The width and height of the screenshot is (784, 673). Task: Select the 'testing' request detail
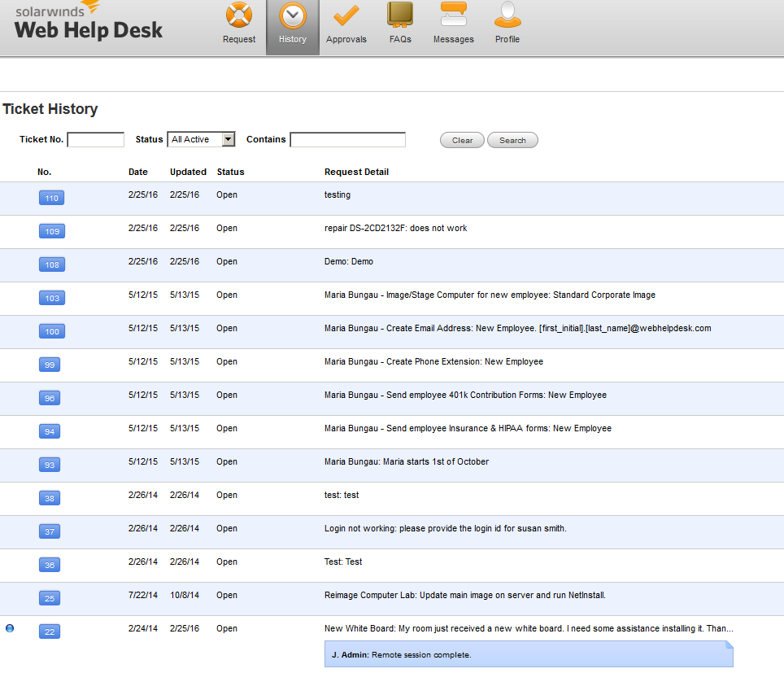tap(337, 194)
